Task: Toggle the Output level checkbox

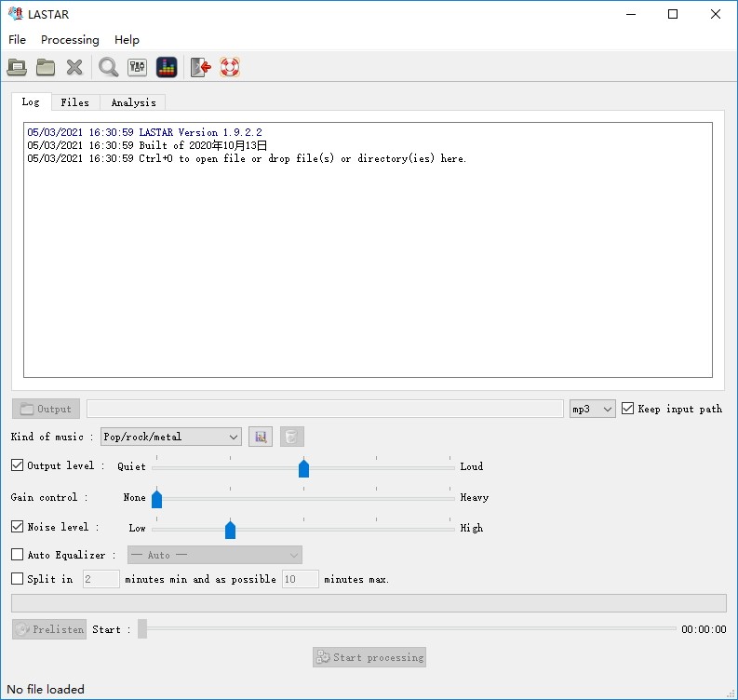Action: pos(17,465)
